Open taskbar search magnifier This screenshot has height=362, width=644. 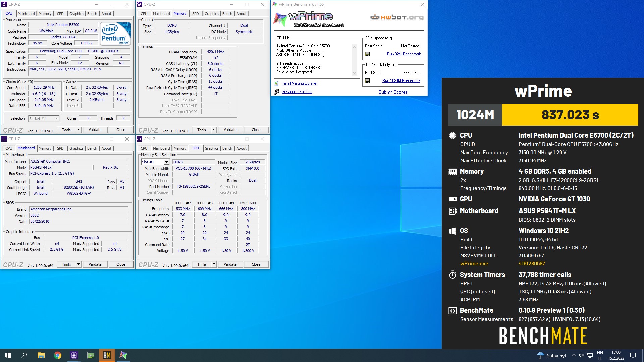point(24,355)
